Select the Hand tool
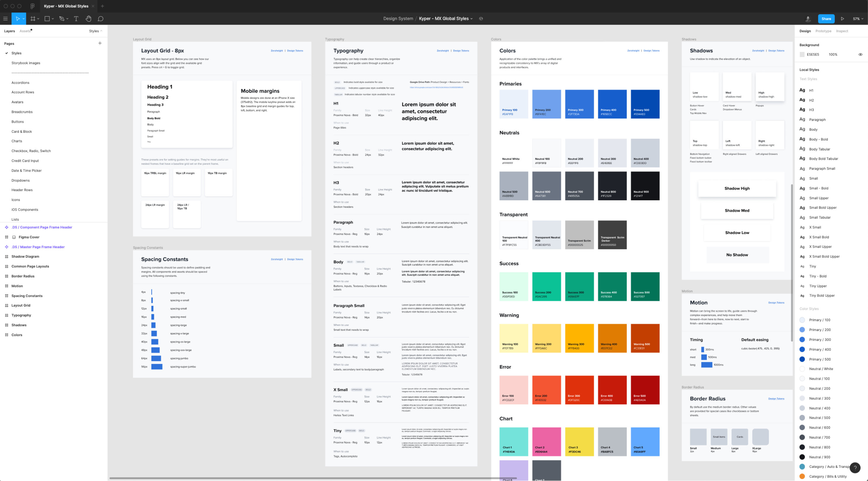 (88, 19)
